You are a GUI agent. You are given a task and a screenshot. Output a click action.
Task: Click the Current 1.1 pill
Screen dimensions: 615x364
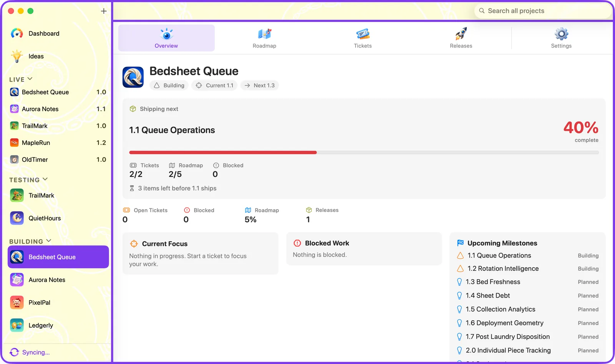point(214,85)
